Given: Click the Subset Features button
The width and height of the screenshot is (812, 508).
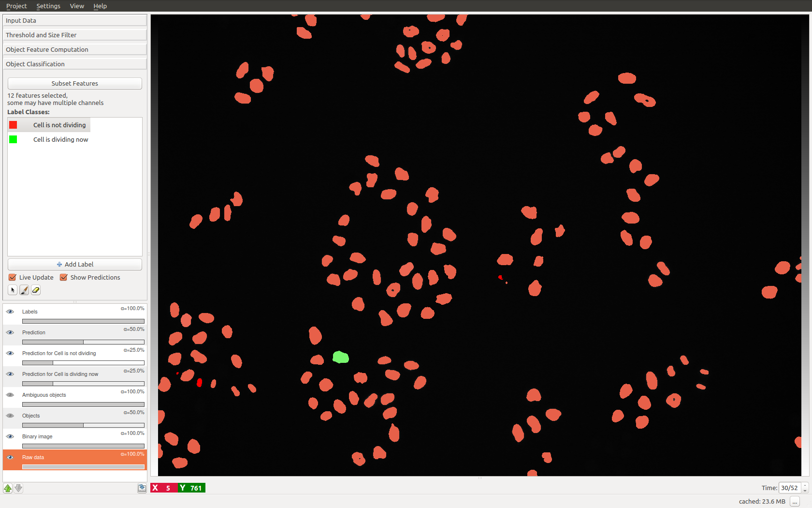Looking at the screenshot, I should (75, 83).
